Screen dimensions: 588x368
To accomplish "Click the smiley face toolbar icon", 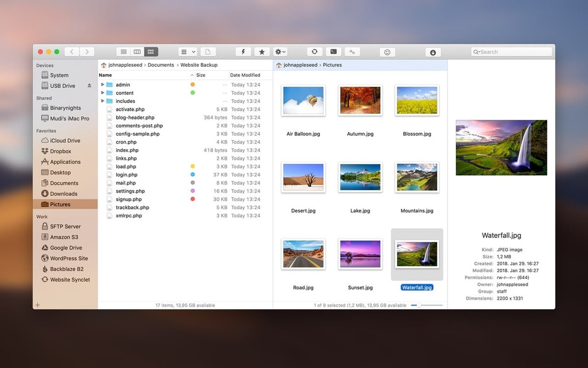I will coord(387,53).
